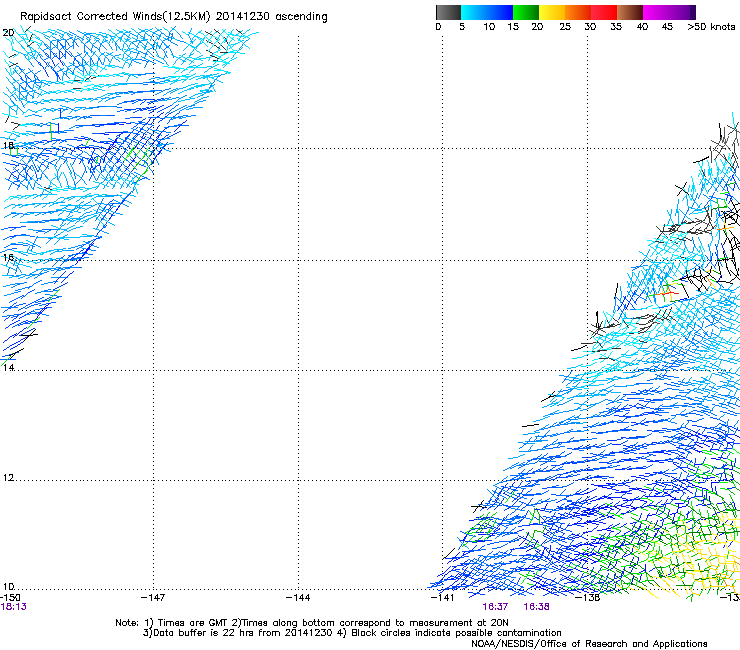Click the red 30–35 knots color bar segment
The height and width of the screenshot is (650, 740).
pos(604,12)
